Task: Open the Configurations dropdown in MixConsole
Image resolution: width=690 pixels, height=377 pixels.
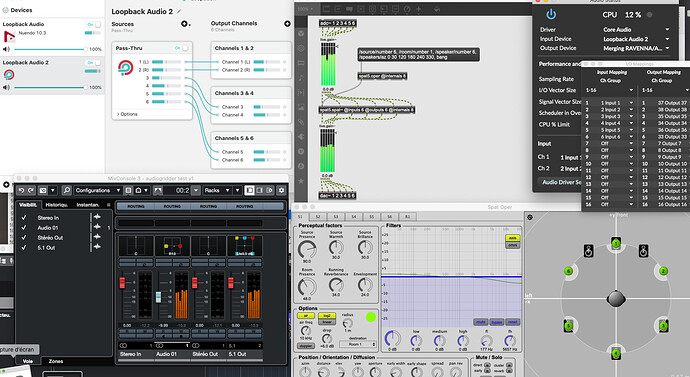Action: (x=97, y=190)
